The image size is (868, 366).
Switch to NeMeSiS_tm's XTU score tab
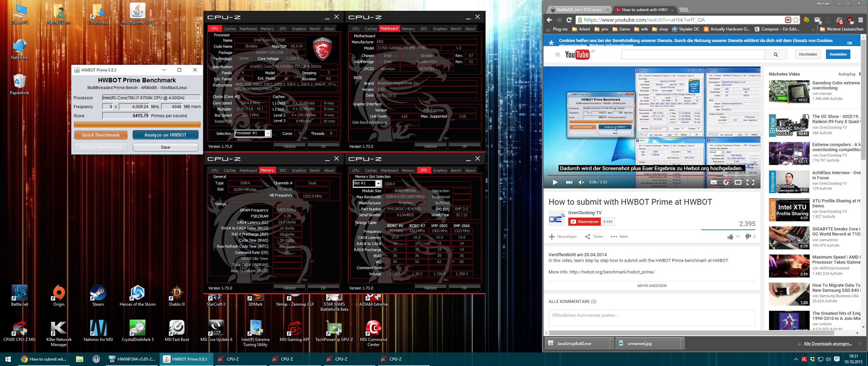(x=580, y=10)
